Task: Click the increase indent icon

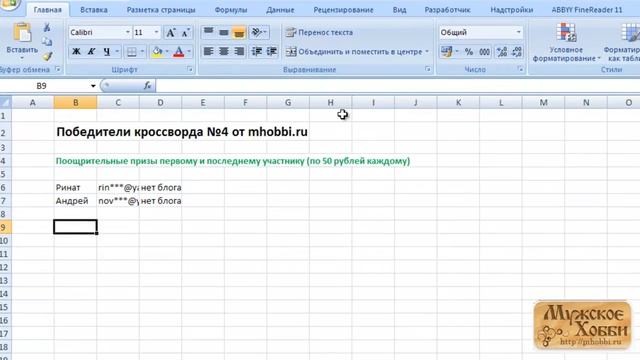Action: pos(272,51)
